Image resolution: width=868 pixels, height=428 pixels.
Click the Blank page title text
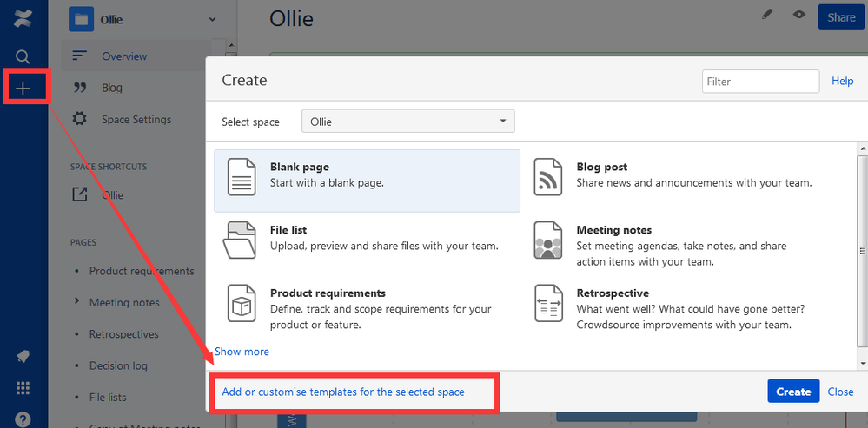(x=300, y=167)
